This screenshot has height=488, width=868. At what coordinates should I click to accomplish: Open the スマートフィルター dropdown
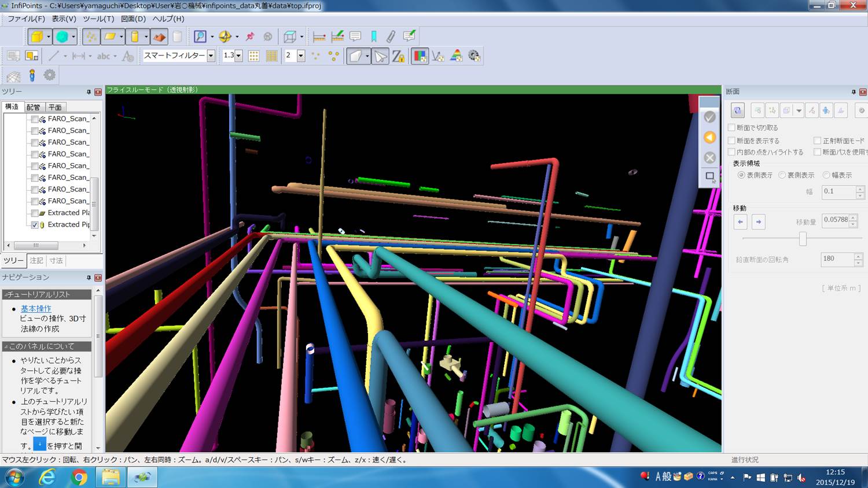click(211, 56)
